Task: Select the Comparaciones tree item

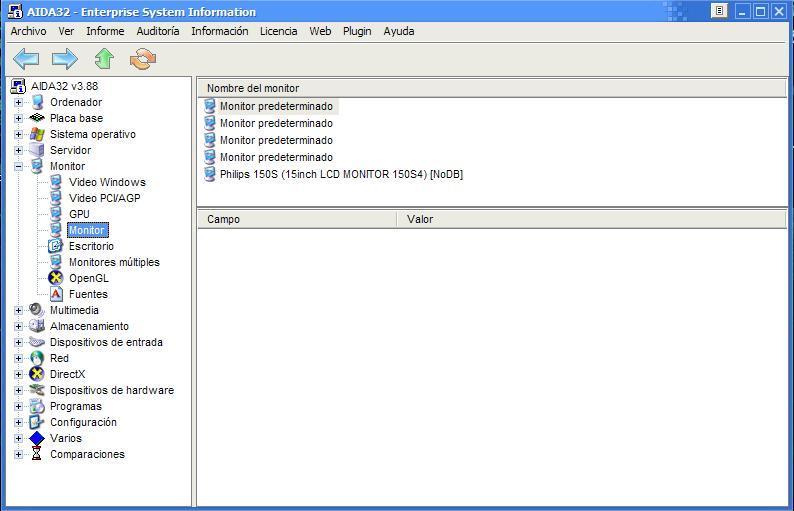Action: click(x=87, y=454)
